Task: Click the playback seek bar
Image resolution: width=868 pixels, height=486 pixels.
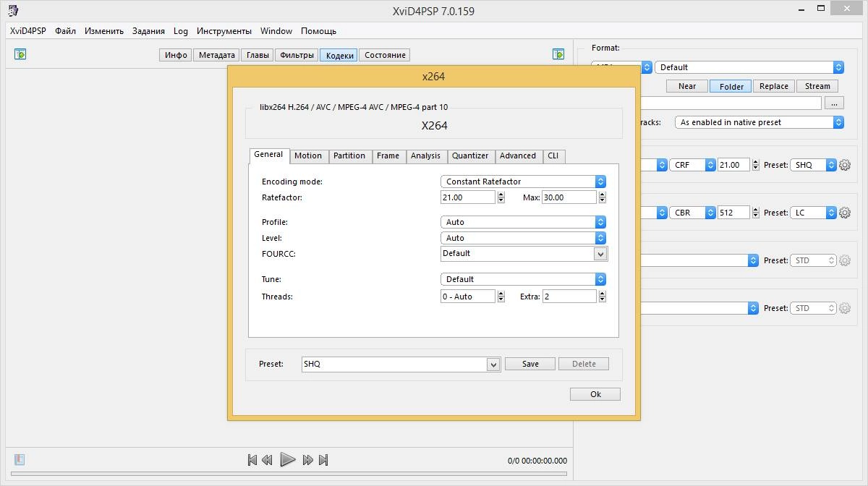Action: (289, 474)
